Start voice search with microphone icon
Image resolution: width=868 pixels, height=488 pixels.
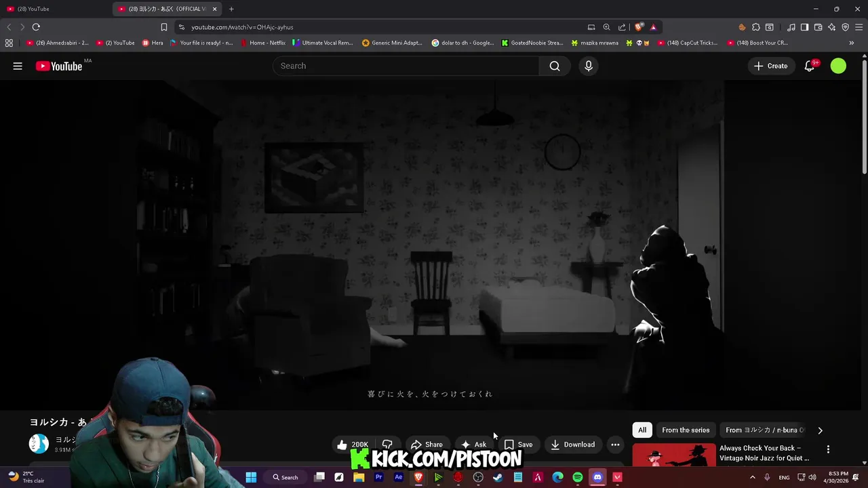[589, 66]
